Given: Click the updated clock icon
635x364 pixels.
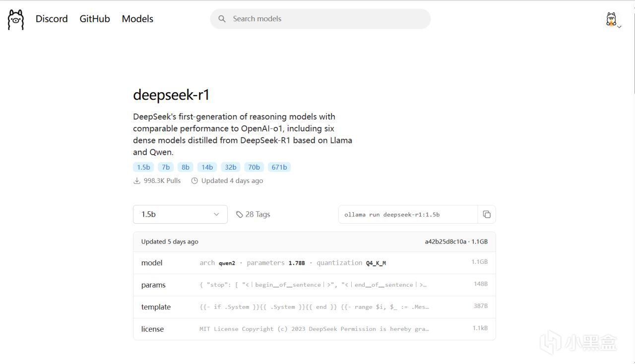Looking at the screenshot, I should point(194,181).
